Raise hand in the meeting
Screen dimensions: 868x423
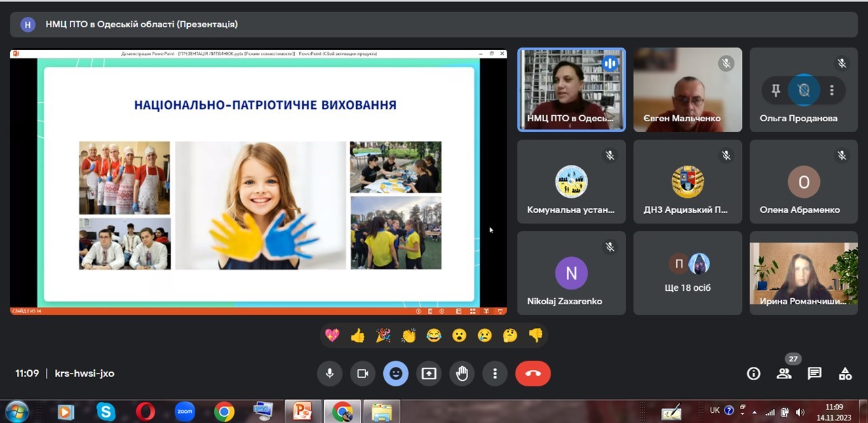pyautogui.click(x=462, y=374)
